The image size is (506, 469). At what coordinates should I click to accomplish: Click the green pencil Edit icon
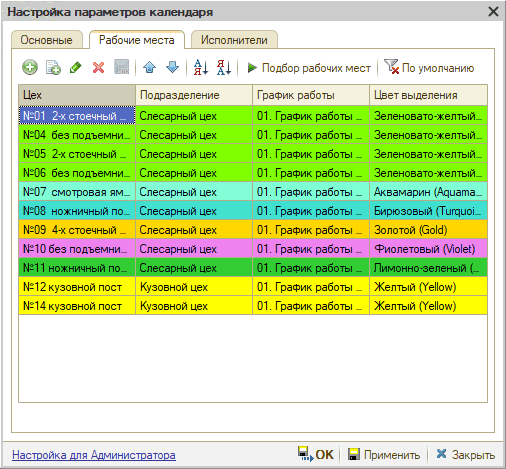76,68
